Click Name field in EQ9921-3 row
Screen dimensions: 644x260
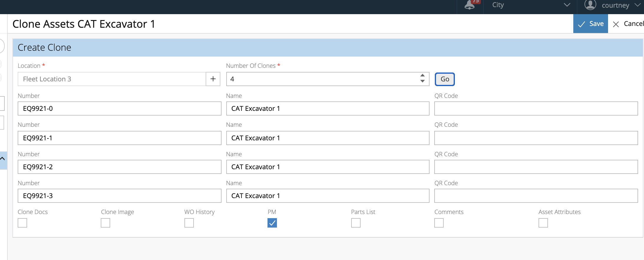[x=328, y=196]
